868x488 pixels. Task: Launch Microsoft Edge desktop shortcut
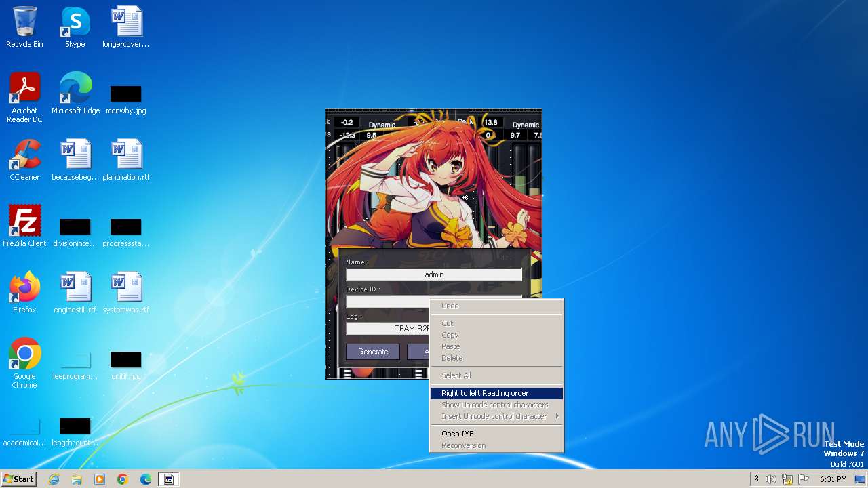coord(75,94)
